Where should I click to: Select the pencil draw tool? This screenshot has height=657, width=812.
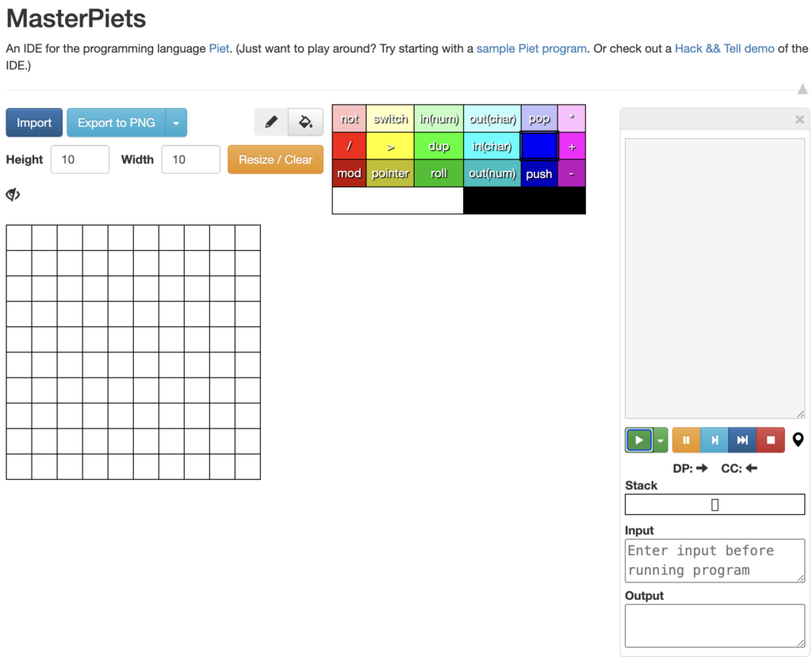(x=271, y=122)
